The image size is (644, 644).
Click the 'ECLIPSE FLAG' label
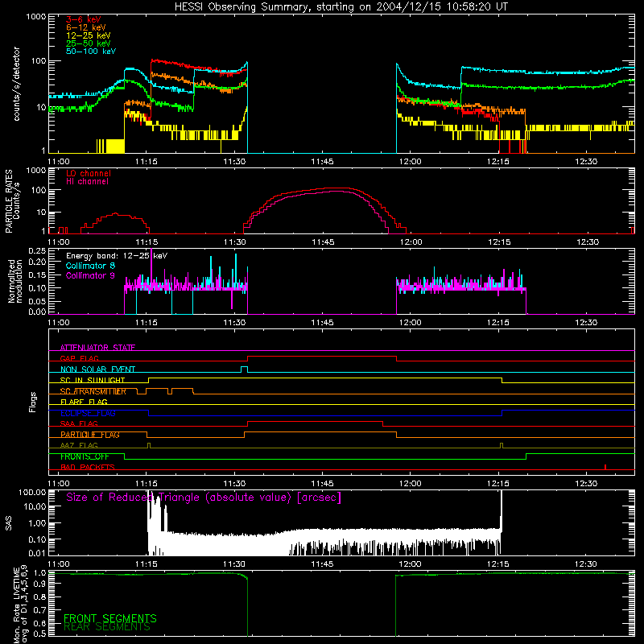pos(88,413)
